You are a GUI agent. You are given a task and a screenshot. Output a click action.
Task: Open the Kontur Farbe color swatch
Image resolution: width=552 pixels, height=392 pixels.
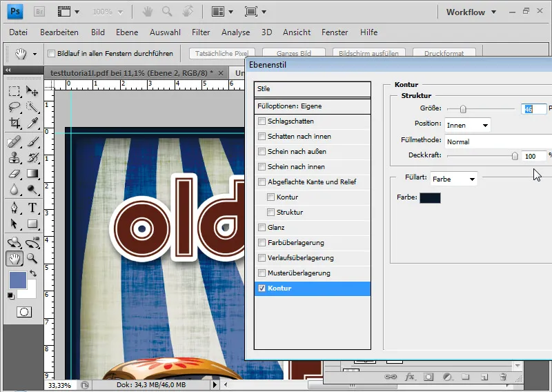tap(430, 197)
